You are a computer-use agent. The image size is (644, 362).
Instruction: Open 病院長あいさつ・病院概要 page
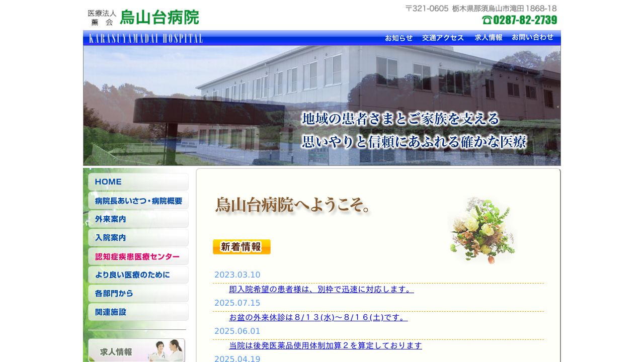pyautogui.click(x=137, y=200)
